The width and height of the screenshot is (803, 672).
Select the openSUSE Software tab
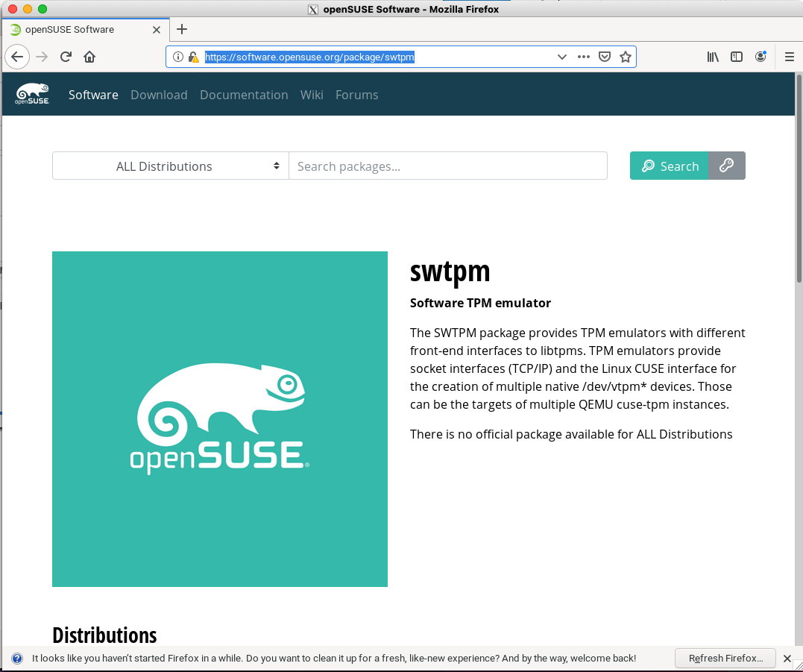[85, 30]
